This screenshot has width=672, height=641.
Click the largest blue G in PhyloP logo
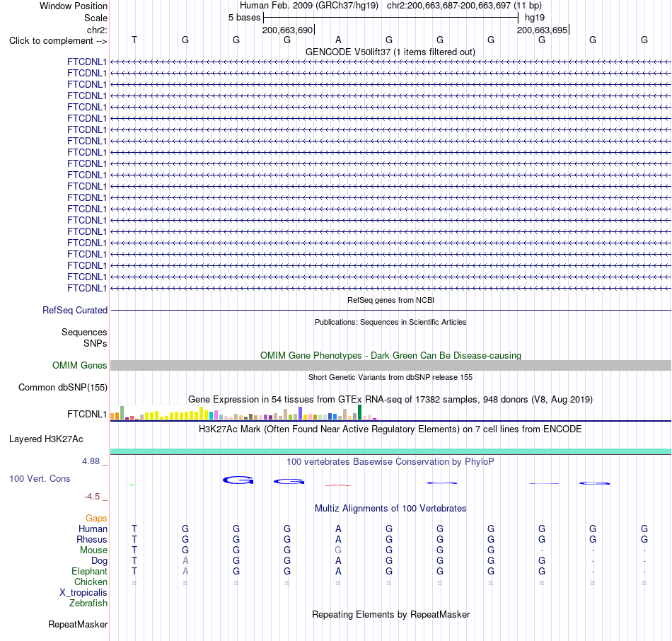(238, 480)
